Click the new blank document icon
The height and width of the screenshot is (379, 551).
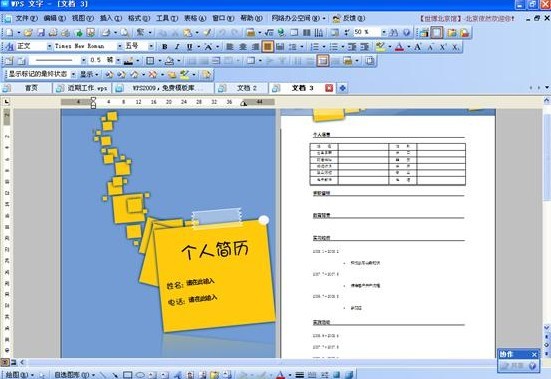(9, 33)
